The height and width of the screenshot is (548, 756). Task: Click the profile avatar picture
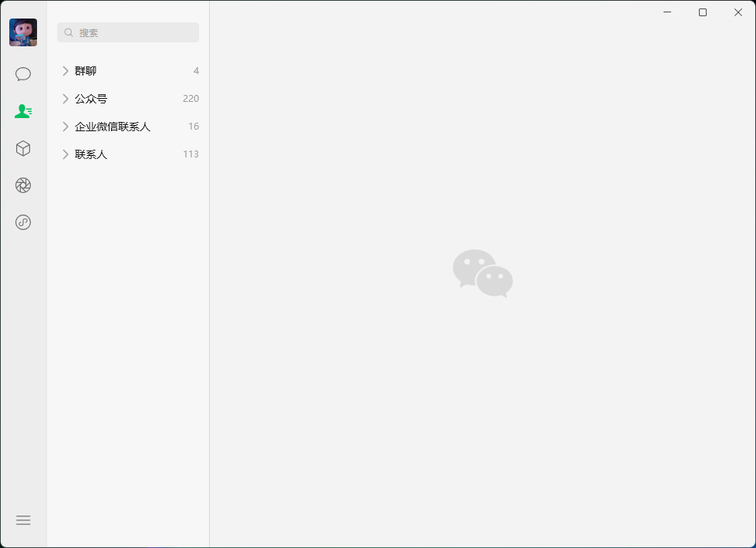(x=23, y=32)
